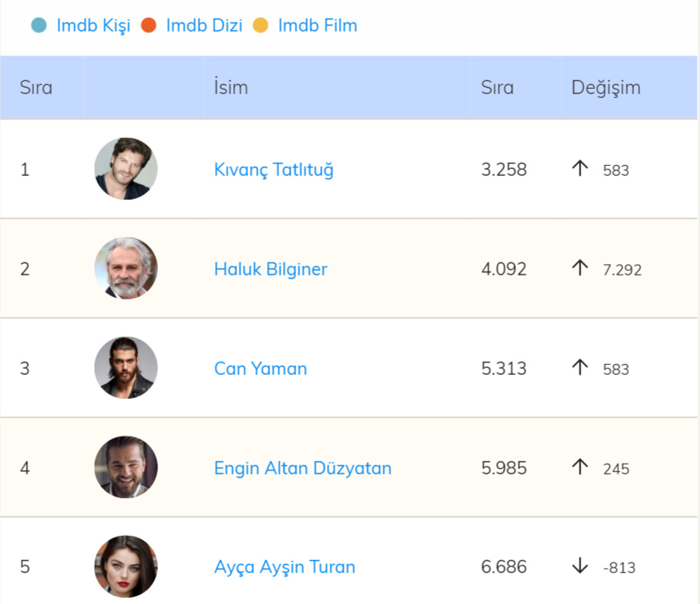
Task: Click the Değişim column header
Action: 605,87
